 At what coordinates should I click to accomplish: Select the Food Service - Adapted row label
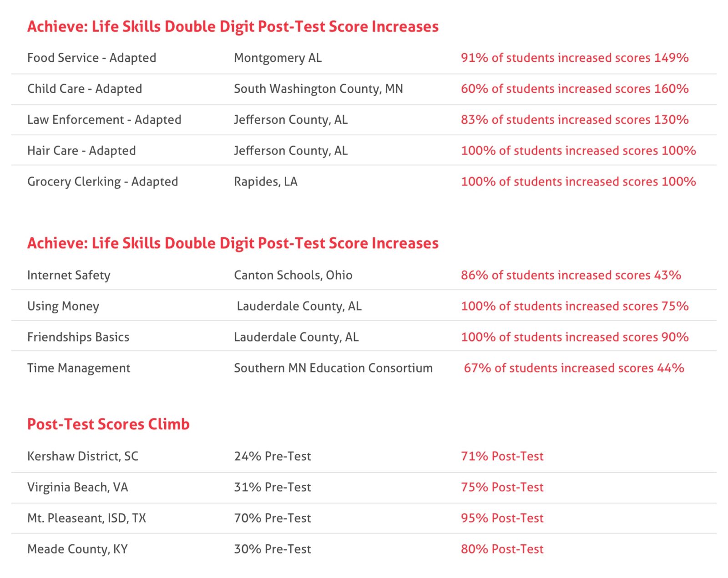[91, 58]
